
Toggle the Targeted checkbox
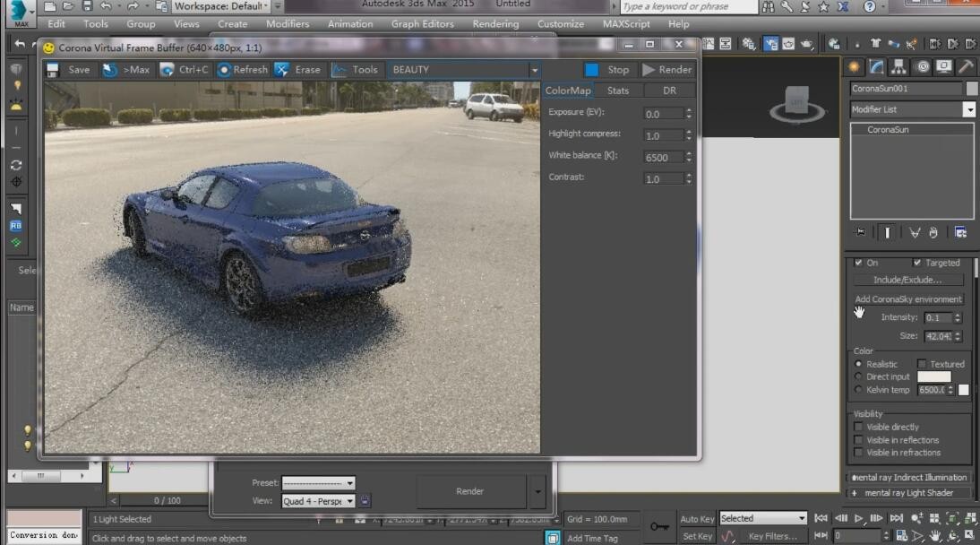point(917,263)
